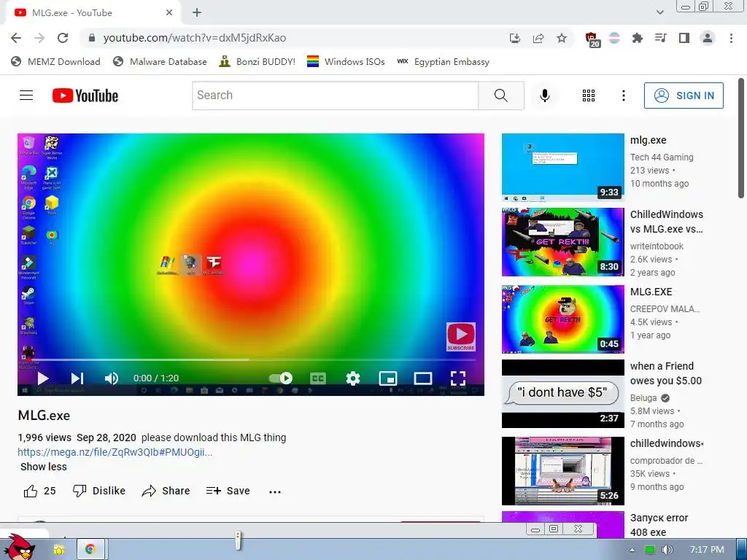
Task: Toggle closed captions CC button
Action: coord(318,378)
